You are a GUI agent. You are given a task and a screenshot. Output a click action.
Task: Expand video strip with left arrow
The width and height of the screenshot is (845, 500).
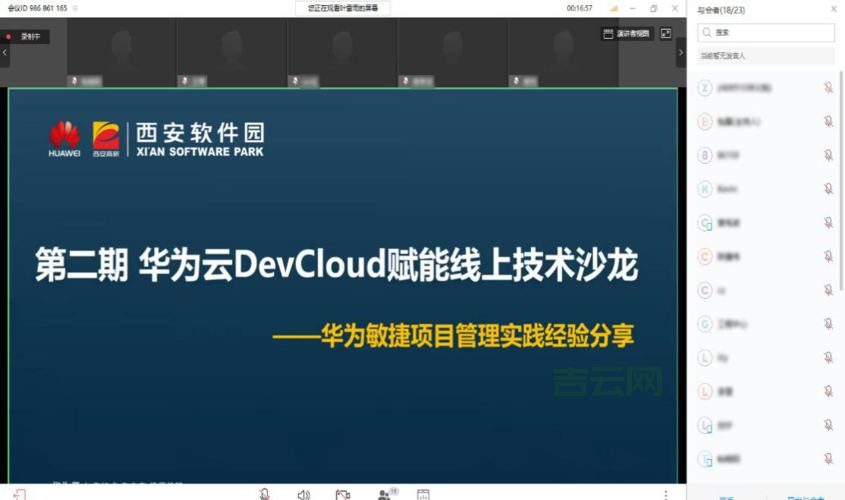coord(5,52)
